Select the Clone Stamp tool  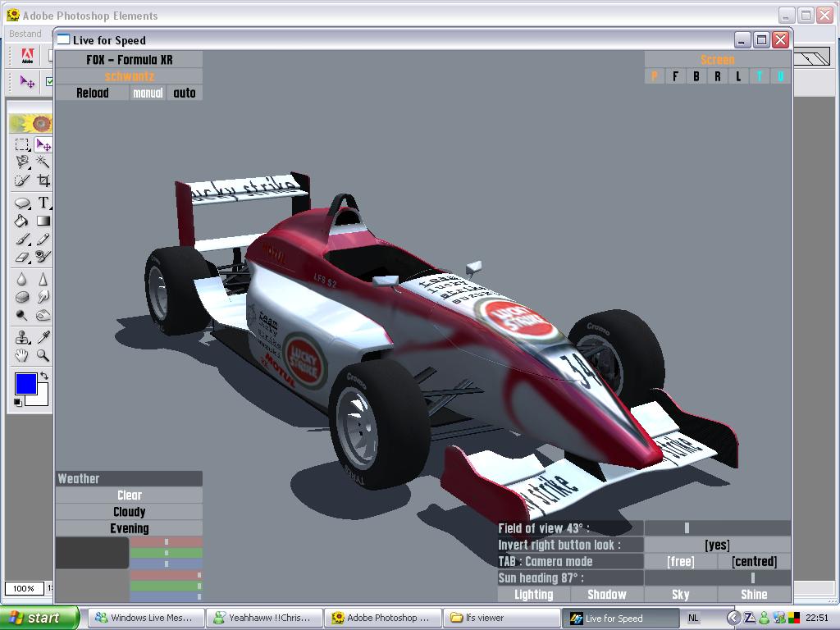coord(22,337)
